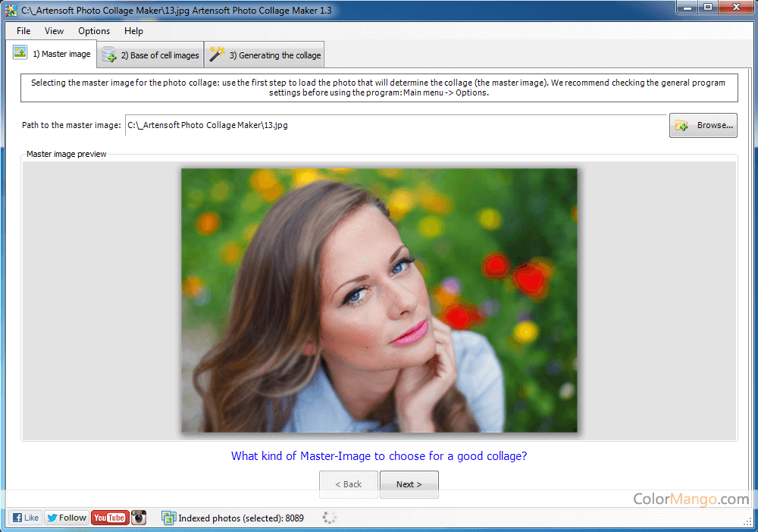The width and height of the screenshot is (758, 532).
Task: Click the indexed photos status icon
Action: (168, 518)
